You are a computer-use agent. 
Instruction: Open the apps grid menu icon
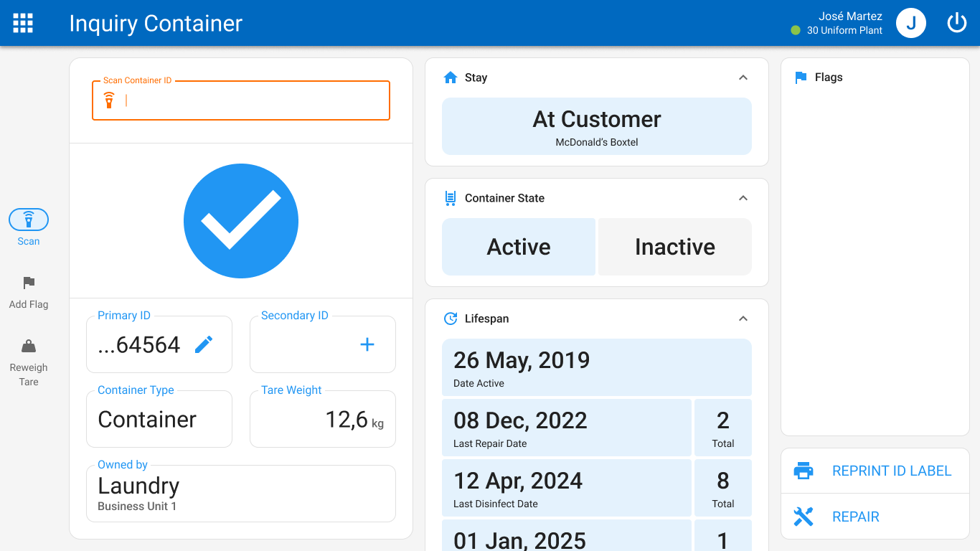click(23, 23)
